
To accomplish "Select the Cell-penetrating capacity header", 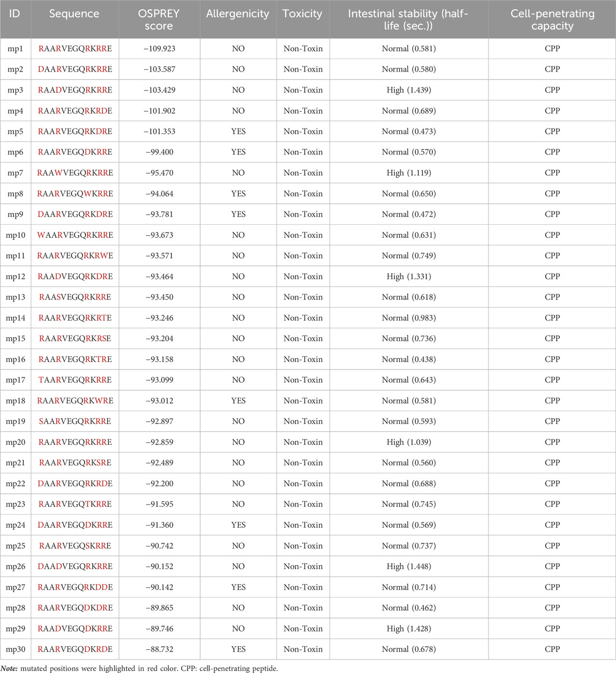I will pos(553,19).
